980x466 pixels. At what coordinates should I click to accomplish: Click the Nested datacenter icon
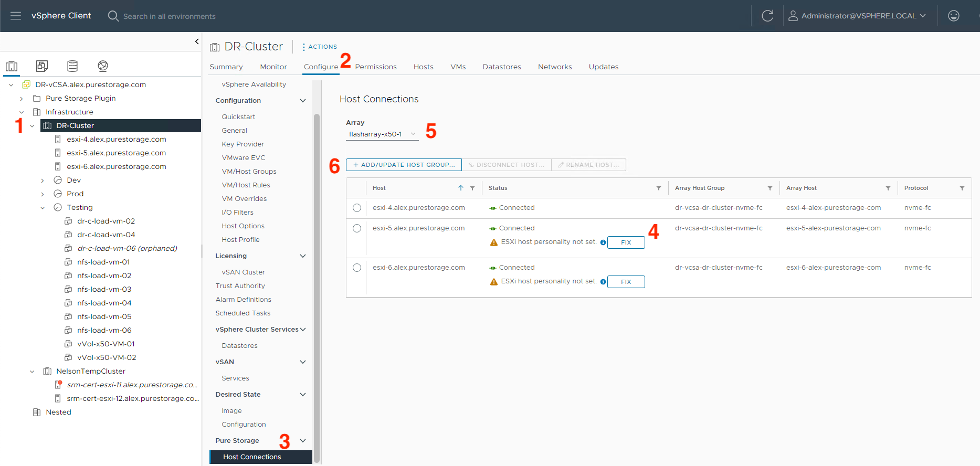click(37, 412)
